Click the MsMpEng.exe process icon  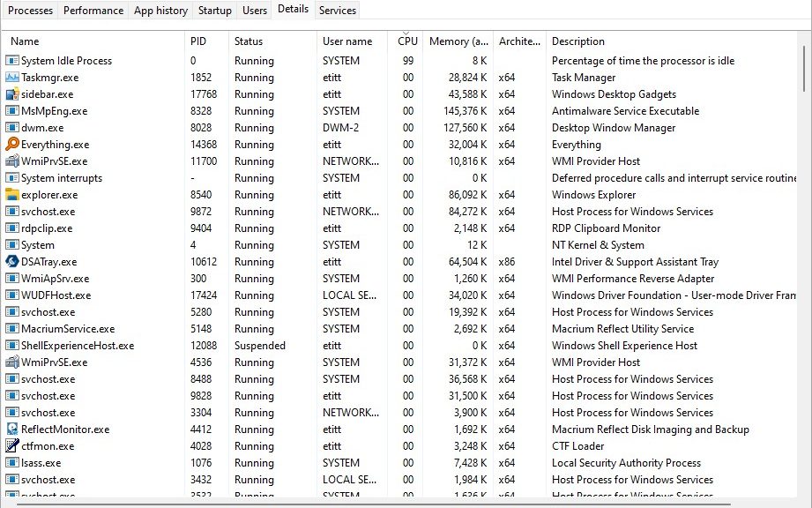pyautogui.click(x=12, y=111)
